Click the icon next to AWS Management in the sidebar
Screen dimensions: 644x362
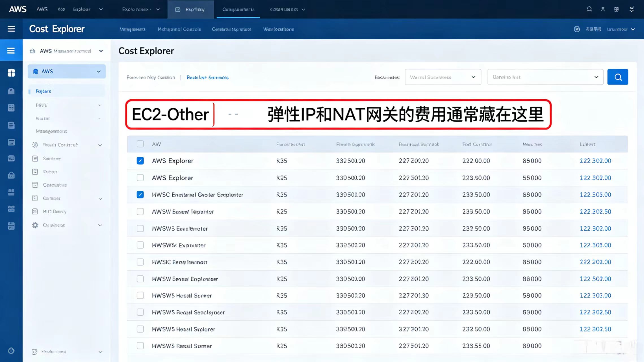32,51
